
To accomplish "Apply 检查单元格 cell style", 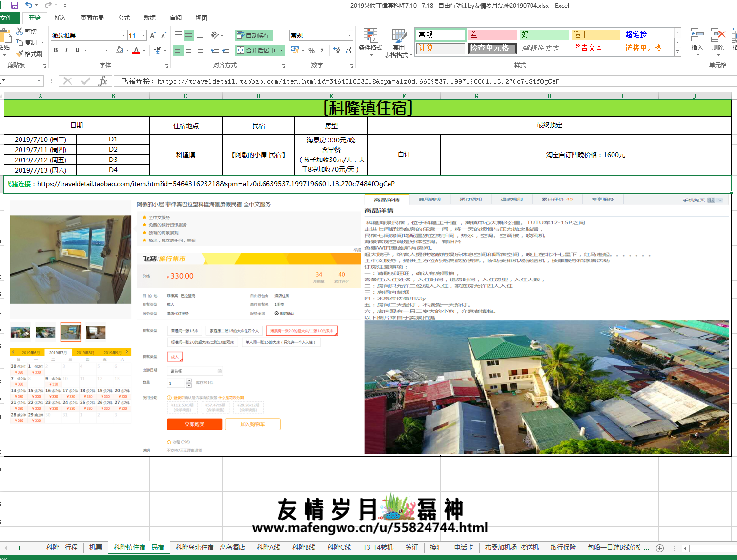I will point(492,48).
